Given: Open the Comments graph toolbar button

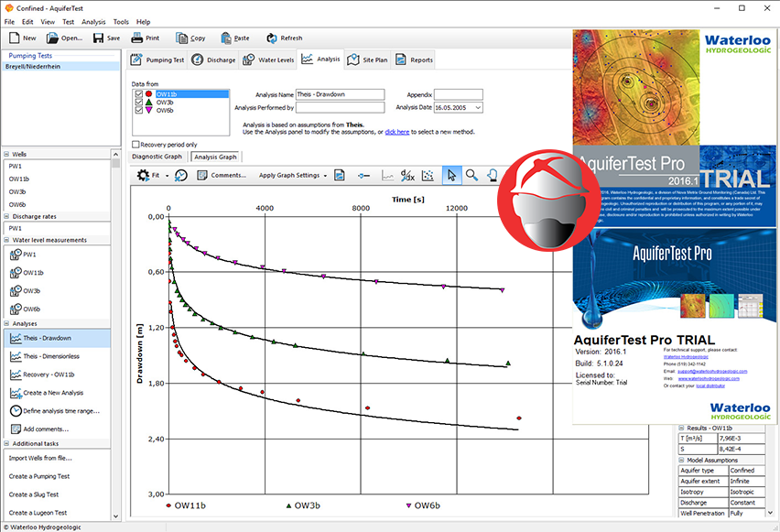Looking at the screenshot, I should tap(222, 175).
